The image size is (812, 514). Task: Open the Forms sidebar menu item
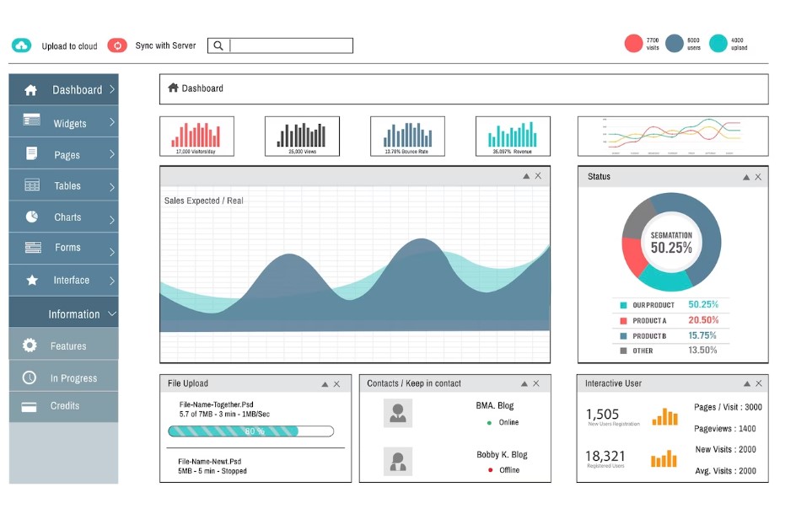coord(67,248)
